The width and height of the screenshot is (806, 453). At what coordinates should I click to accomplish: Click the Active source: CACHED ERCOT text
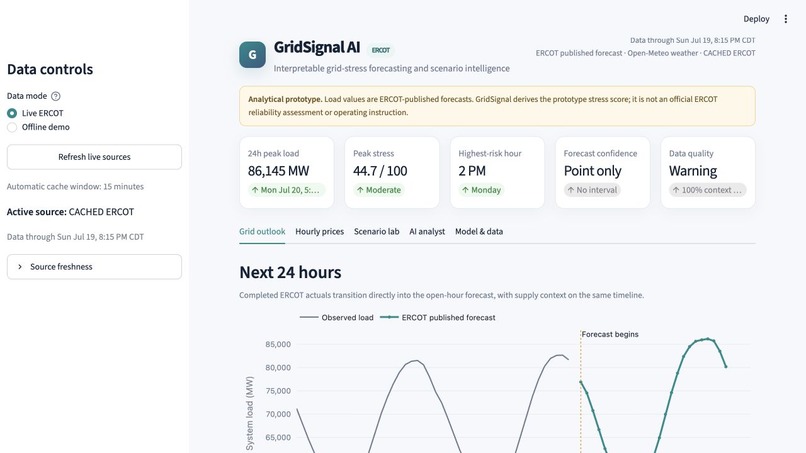point(70,212)
